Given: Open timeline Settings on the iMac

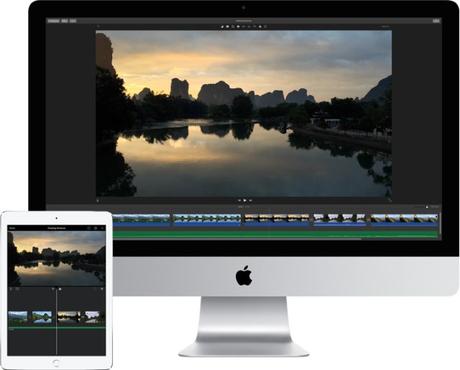Looking at the screenshot, I should click(x=434, y=207).
